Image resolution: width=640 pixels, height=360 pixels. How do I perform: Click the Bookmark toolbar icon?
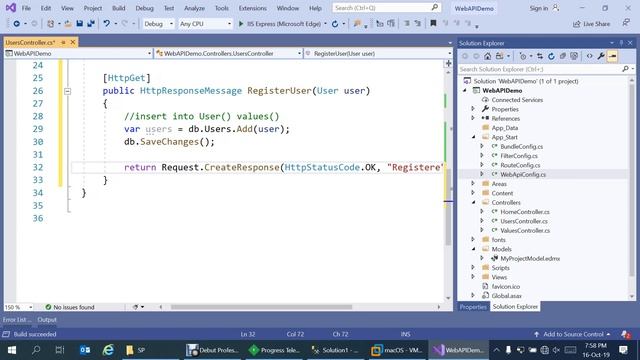tap(433, 24)
